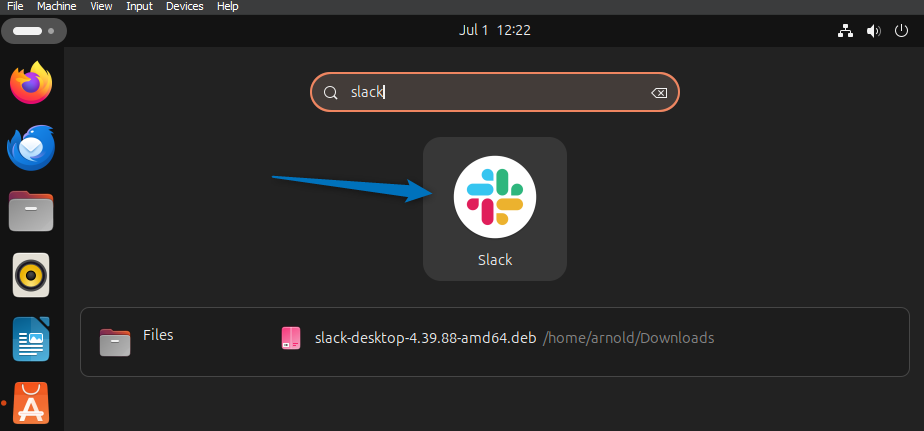Screen dimensions: 924x431
Task: Open the View menu
Action: pos(101,6)
